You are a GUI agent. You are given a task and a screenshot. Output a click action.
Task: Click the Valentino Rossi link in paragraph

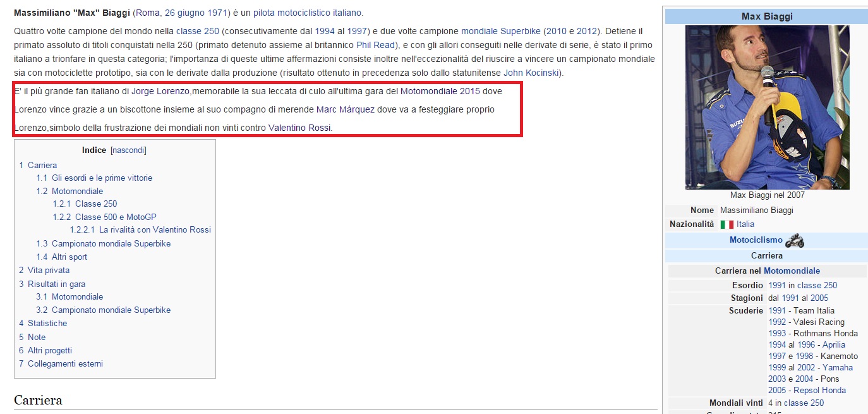tap(299, 128)
